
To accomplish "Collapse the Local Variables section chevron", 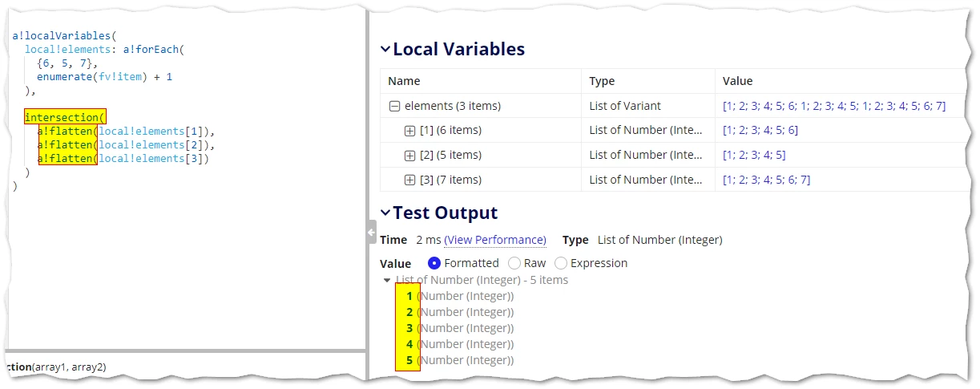I will coord(385,50).
